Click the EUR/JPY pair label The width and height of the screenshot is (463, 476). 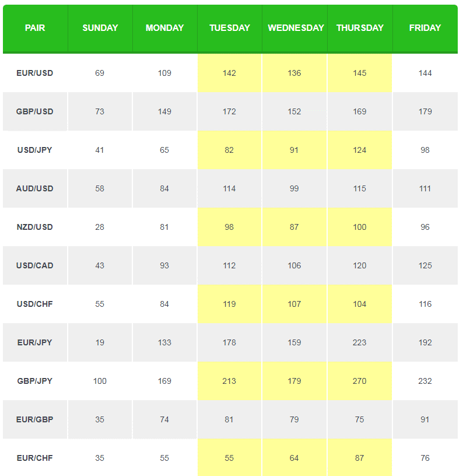(35, 342)
